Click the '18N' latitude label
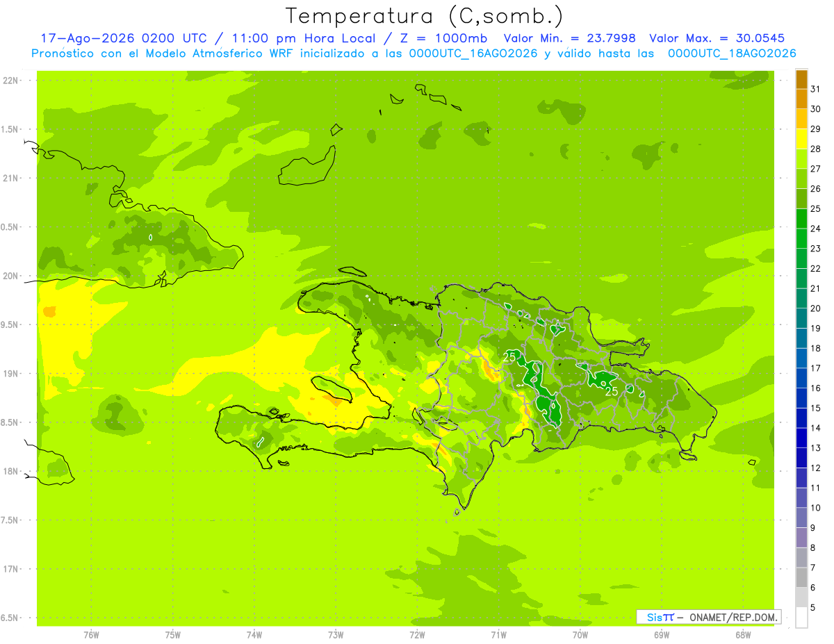This screenshot has height=644, width=834. click(11, 471)
